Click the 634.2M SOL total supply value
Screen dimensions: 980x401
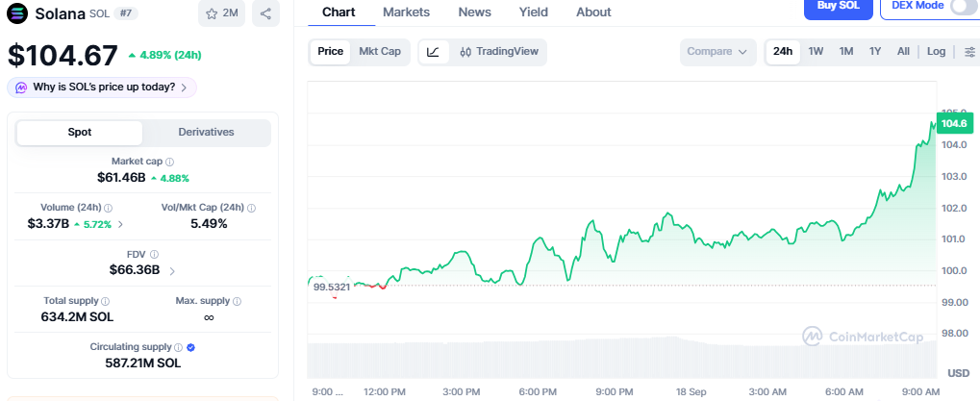tap(78, 316)
